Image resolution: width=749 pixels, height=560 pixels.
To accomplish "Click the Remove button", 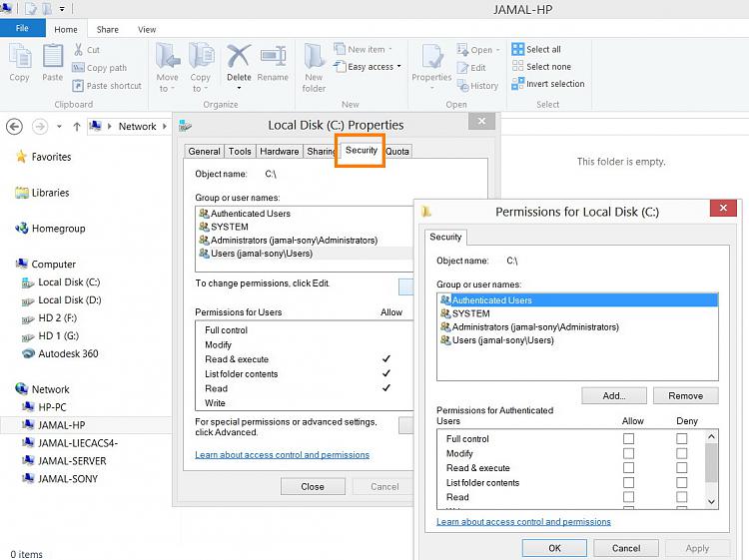I will point(685,395).
